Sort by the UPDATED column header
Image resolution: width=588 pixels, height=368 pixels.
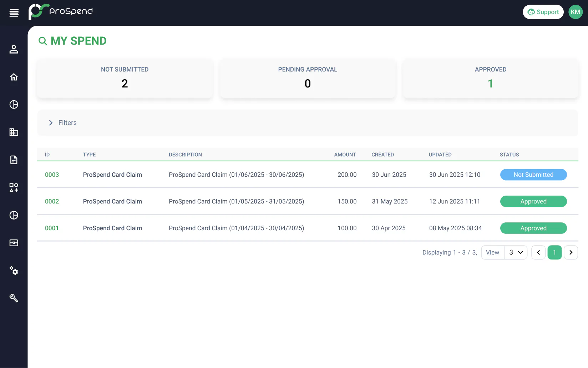point(440,155)
